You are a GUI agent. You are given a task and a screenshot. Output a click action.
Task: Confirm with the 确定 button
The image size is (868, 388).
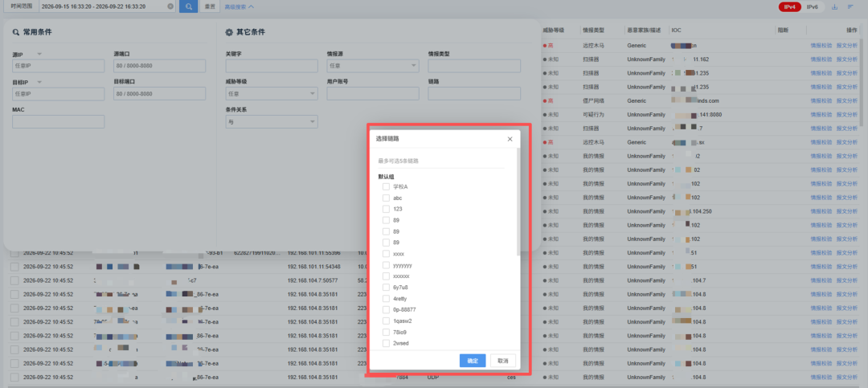click(473, 361)
